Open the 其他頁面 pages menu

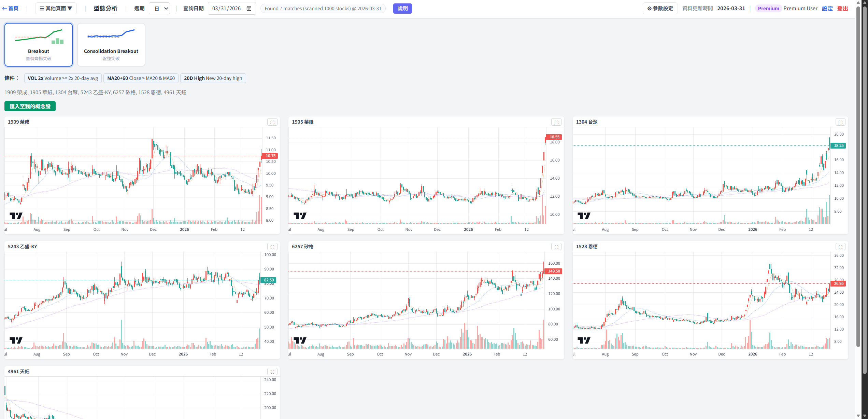(56, 9)
